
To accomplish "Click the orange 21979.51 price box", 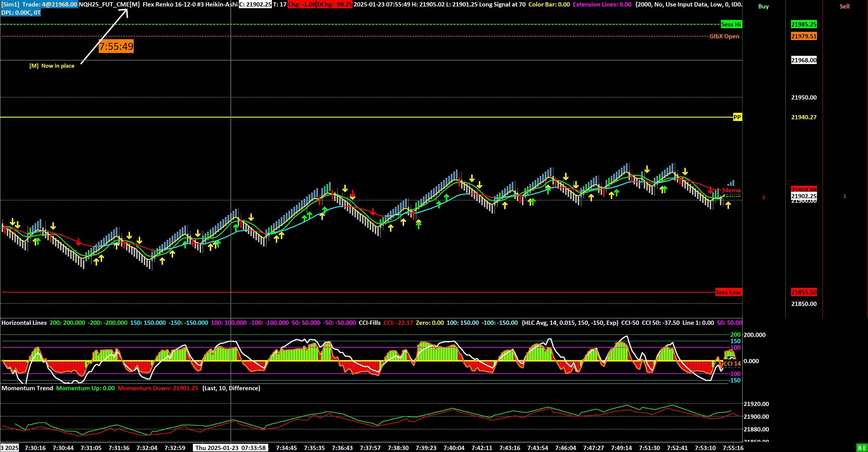I will pos(804,36).
